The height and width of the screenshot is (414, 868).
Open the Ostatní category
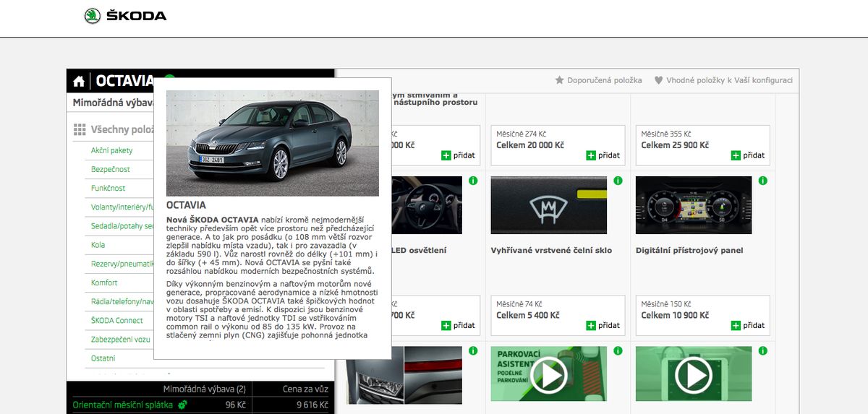click(x=103, y=358)
